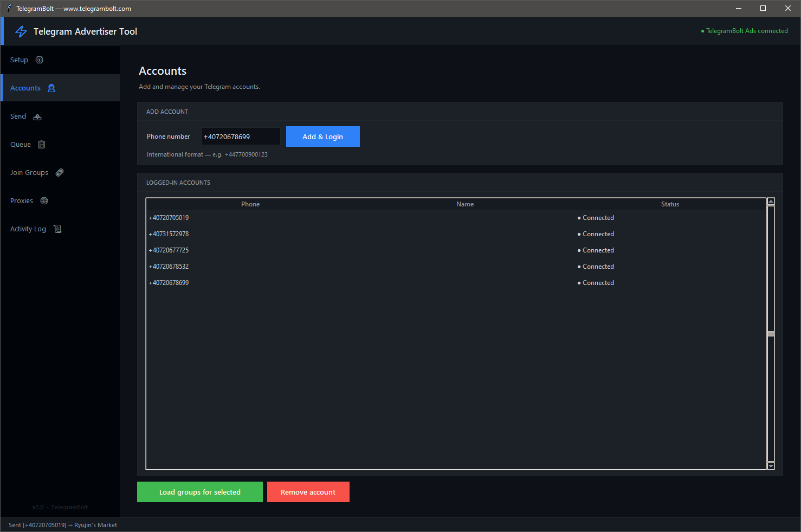Open the Queue clipboard icon
This screenshot has width=801, height=532.
click(x=42, y=145)
